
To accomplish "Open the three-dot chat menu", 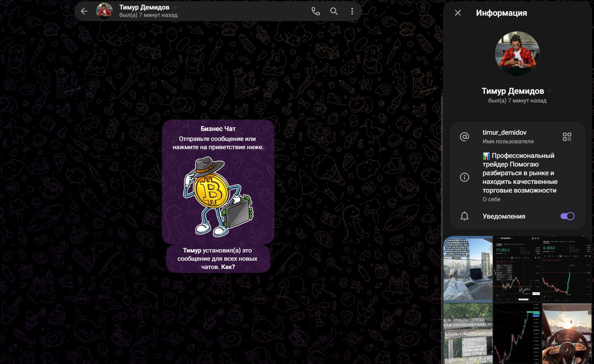I will point(352,12).
